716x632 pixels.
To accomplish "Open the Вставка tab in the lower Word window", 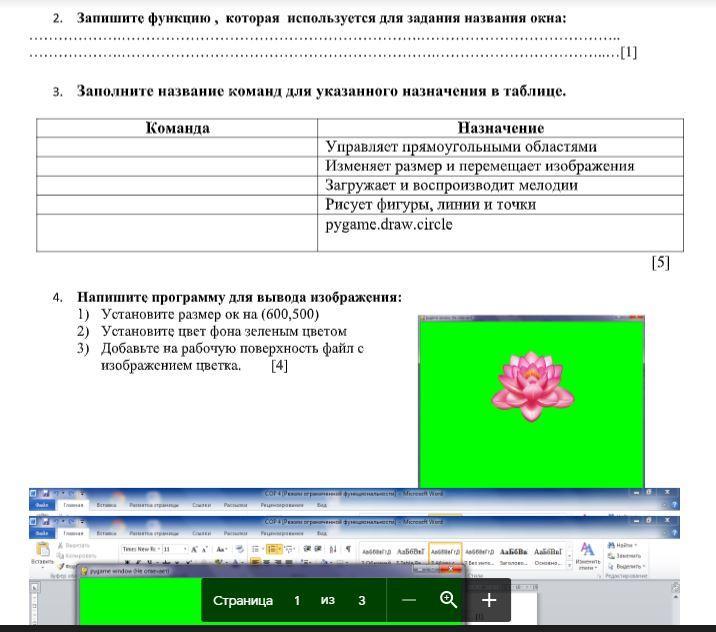I will pyautogui.click(x=106, y=533).
